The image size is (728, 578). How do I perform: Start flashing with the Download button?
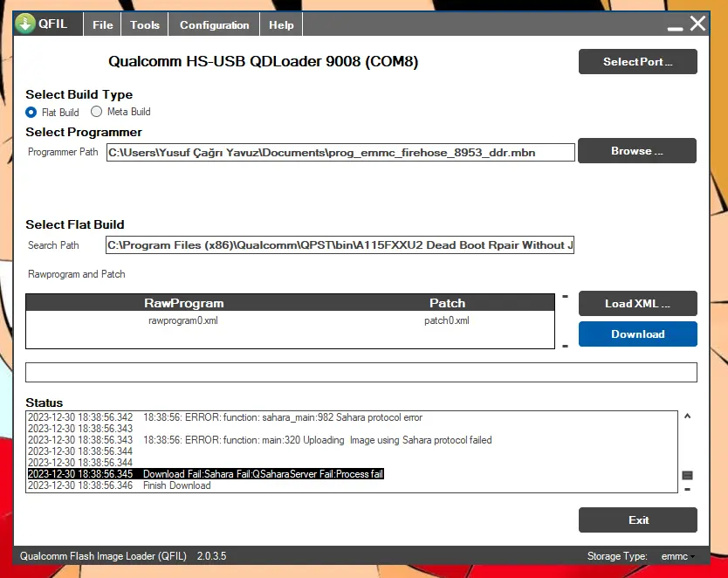(637, 334)
